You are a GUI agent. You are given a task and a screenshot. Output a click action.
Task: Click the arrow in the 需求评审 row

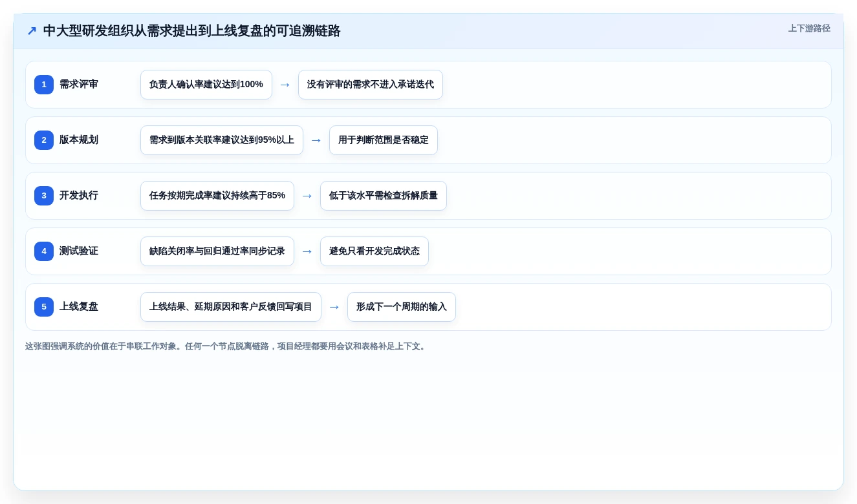285,85
